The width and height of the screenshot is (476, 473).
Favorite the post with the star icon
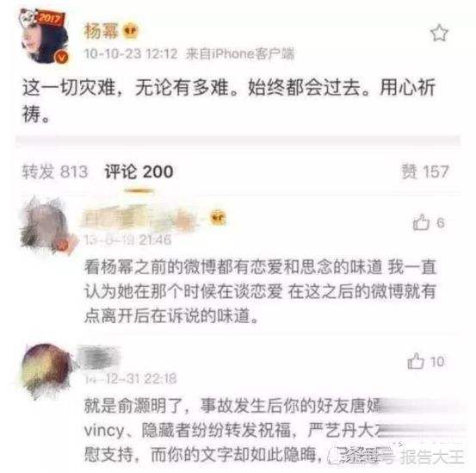click(439, 33)
